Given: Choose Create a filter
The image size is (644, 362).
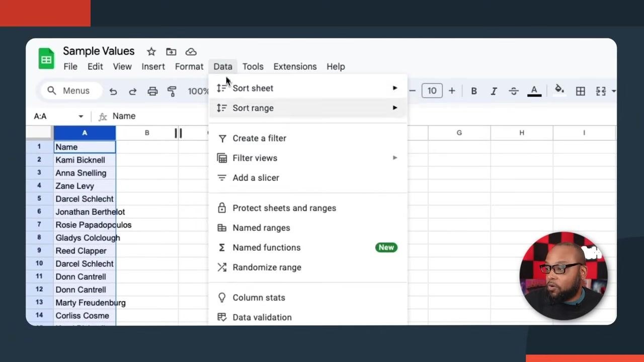Looking at the screenshot, I should point(307,138).
